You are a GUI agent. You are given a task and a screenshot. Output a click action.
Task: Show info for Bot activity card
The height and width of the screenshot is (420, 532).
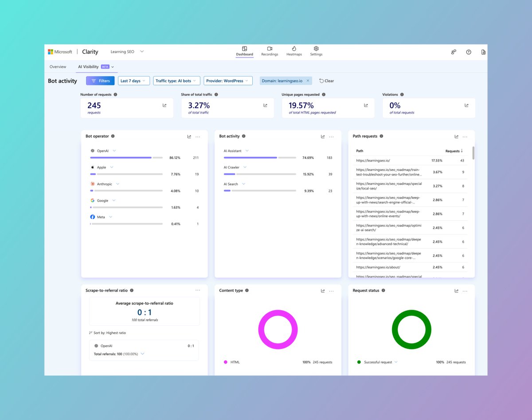click(244, 136)
